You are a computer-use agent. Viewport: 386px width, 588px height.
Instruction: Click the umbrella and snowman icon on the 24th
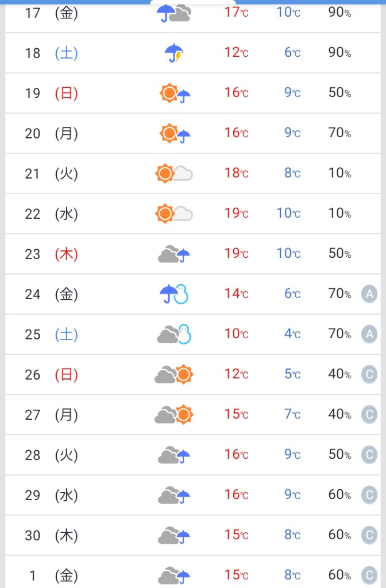tap(173, 294)
